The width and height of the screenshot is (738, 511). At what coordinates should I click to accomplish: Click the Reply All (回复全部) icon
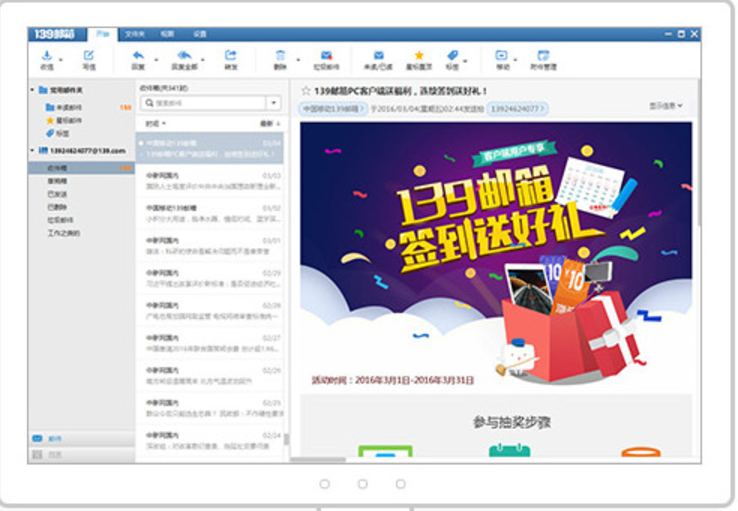pyautogui.click(x=184, y=56)
